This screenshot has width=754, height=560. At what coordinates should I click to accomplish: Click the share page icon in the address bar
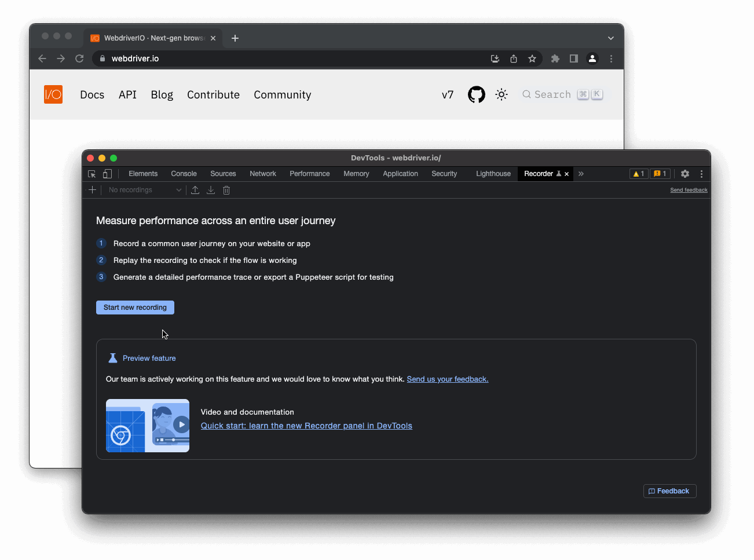point(514,58)
